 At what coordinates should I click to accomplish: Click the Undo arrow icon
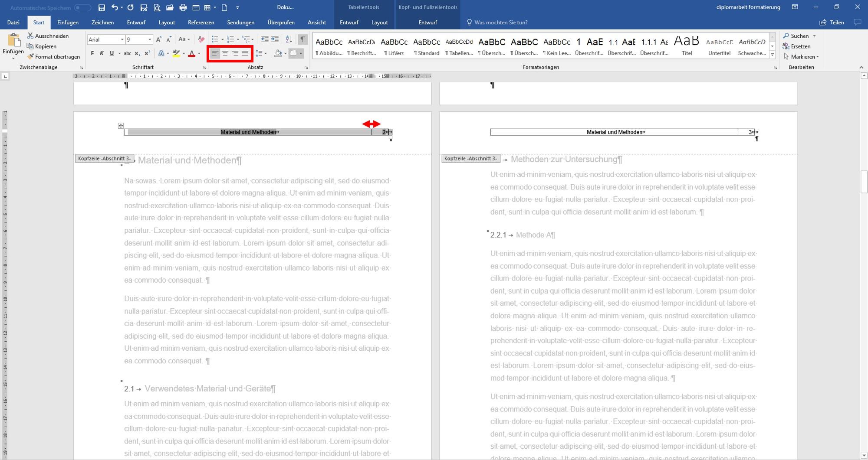[115, 7]
